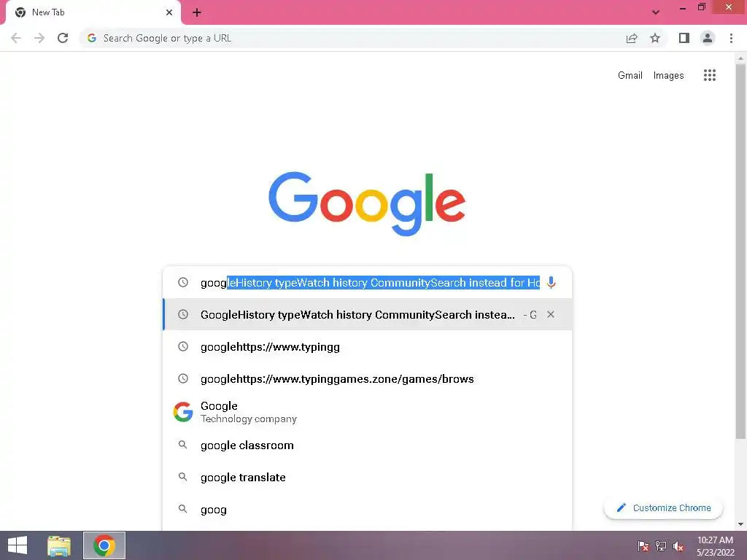The image size is (747, 560).
Task: Select the New Tab tab
Action: pyautogui.click(x=93, y=12)
